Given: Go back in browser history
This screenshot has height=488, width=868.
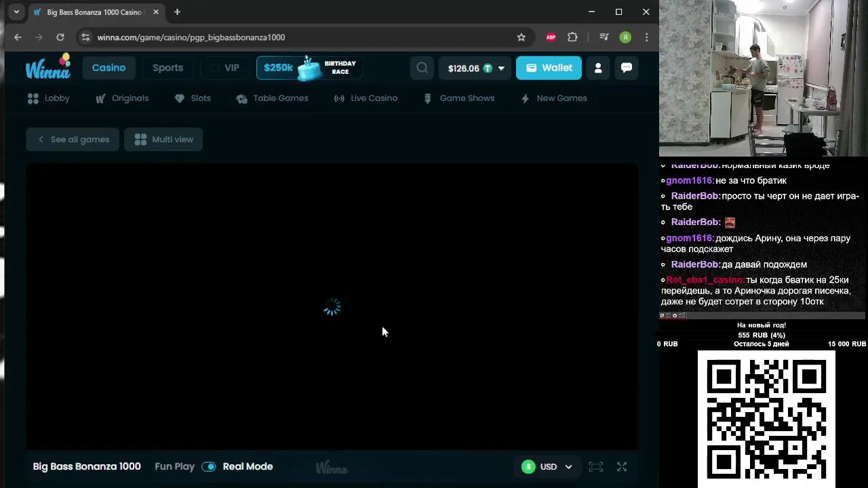Looking at the screenshot, I should [x=18, y=37].
